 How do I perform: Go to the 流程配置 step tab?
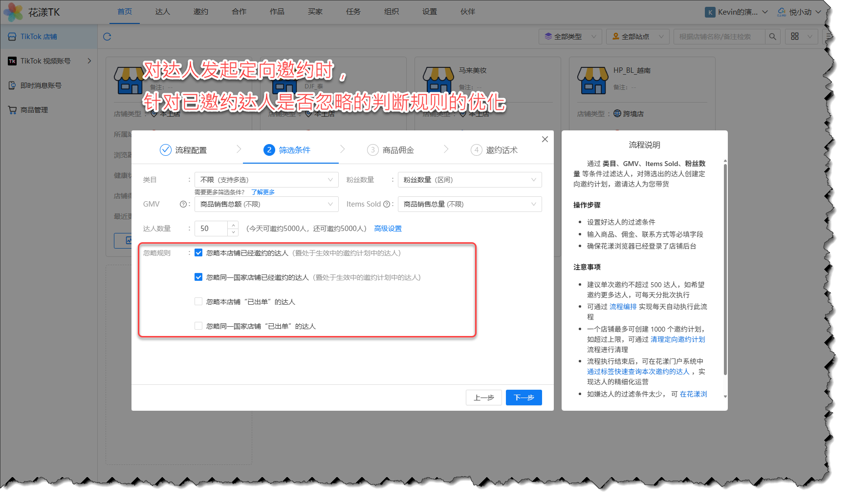click(184, 150)
